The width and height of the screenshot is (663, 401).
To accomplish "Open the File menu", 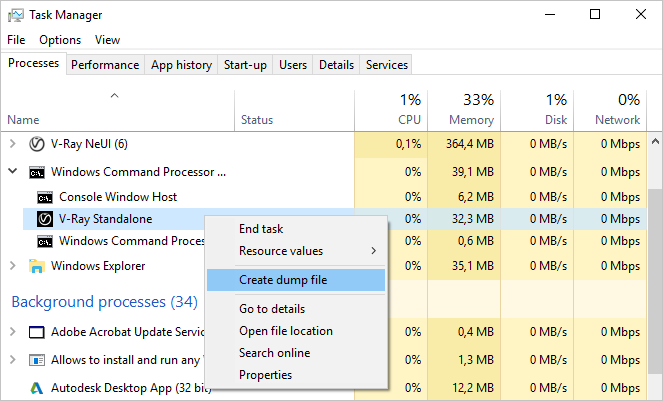I will [16, 40].
